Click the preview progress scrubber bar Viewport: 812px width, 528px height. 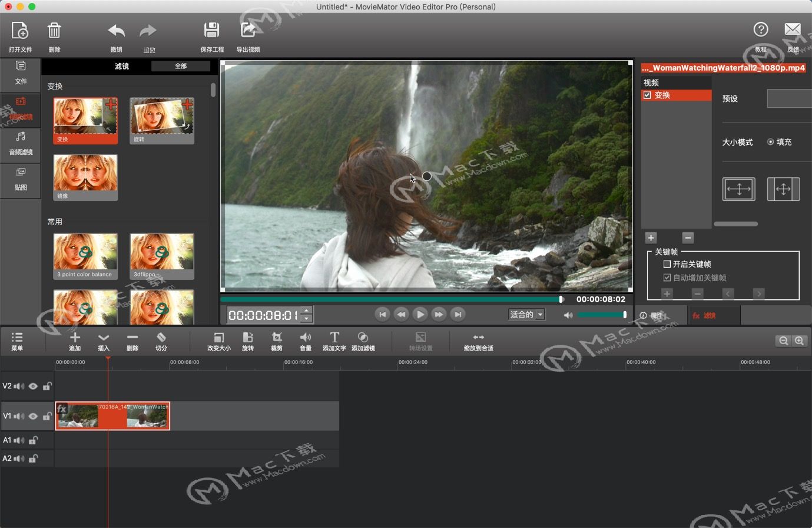(392, 299)
